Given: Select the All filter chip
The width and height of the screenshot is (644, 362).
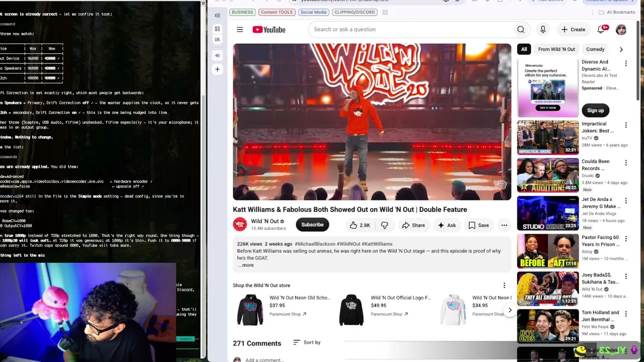Looking at the screenshot, I should [524, 49].
